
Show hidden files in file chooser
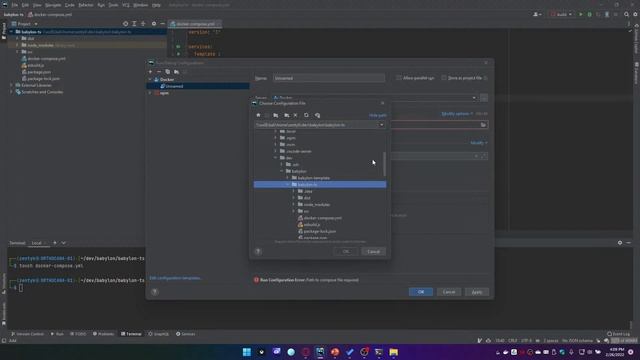317,115
